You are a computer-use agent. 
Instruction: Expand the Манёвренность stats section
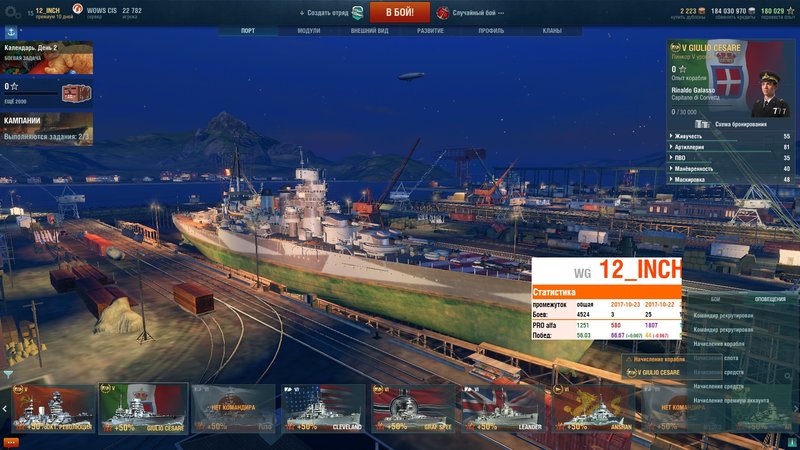pyautogui.click(x=731, y=168)
